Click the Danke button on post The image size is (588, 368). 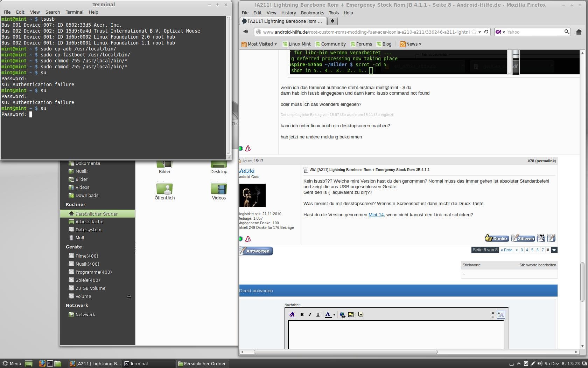pos(497,238)
